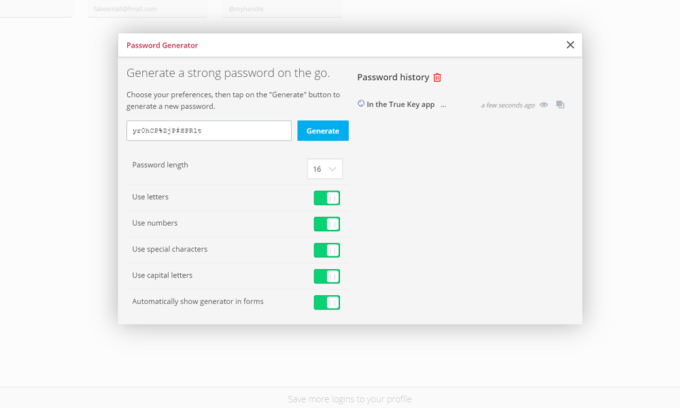The image size is (680, 408).
Task: Generate a new password
Action: tap(323, 131)
